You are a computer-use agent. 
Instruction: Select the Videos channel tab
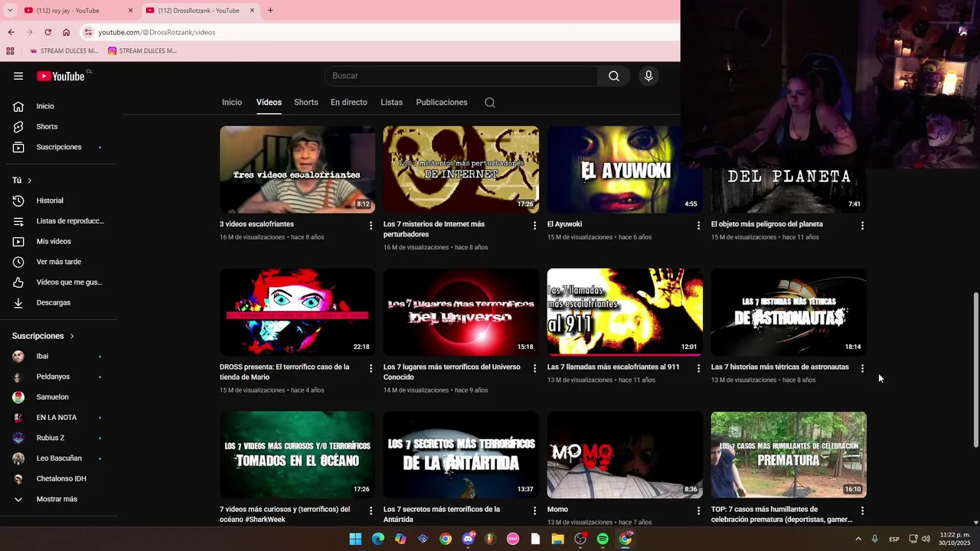(x=269, y=103)
